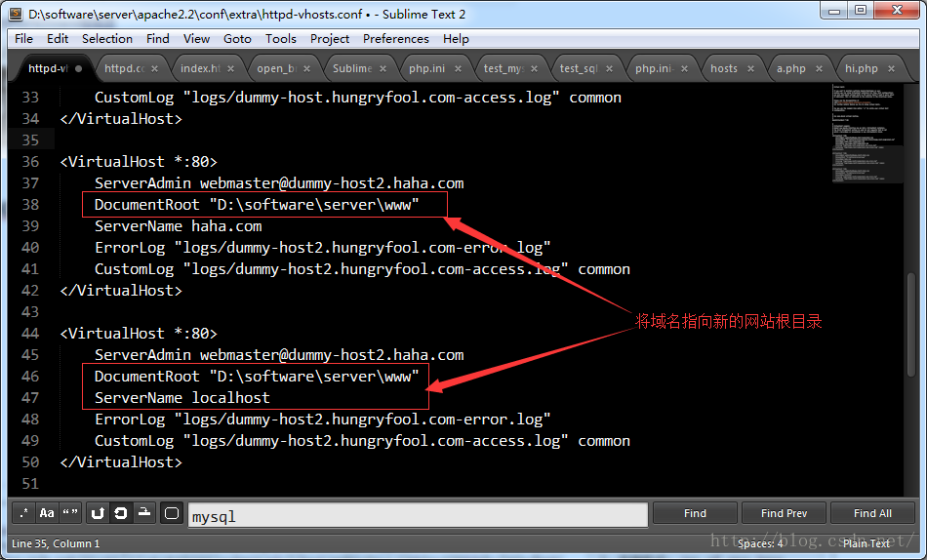Close the first php.ini tab
This screenshot has width=927, height=560.
click(459, 68)
